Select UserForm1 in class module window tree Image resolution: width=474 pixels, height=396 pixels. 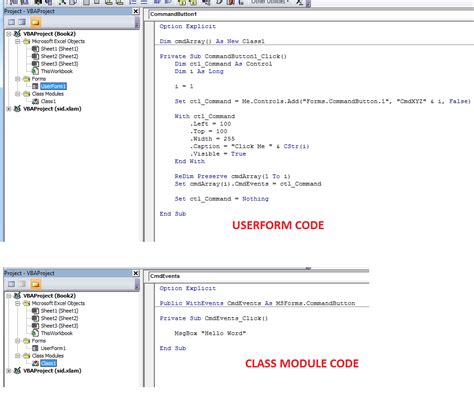click(53, 348)
